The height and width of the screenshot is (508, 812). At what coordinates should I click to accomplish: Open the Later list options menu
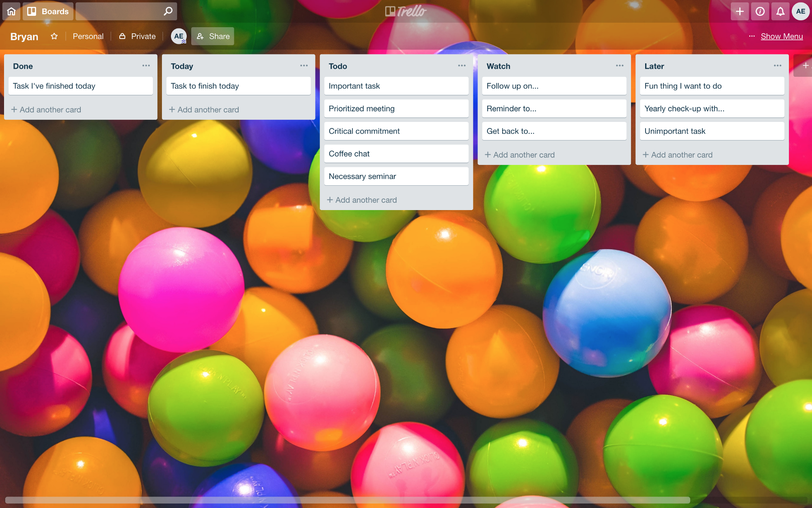click(777, 65)
